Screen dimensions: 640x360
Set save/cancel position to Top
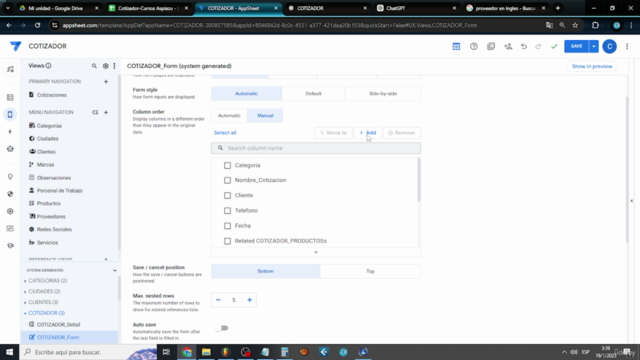(x=370, y=271)
